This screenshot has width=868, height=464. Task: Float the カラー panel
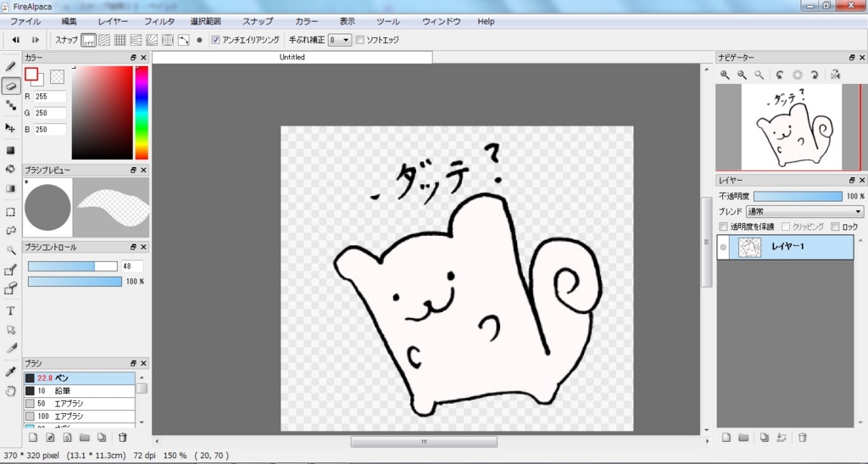[x=133, y=58]
